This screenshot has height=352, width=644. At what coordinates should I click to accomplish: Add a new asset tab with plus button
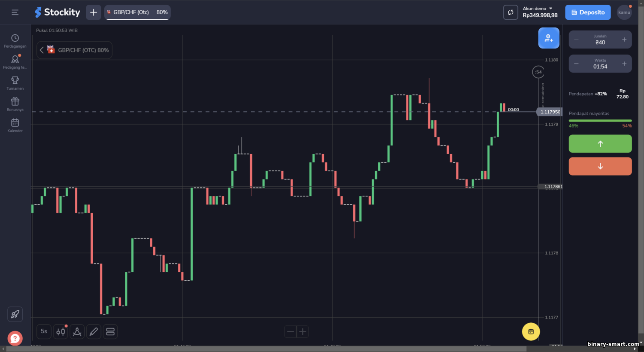click(x=94, y=12)
